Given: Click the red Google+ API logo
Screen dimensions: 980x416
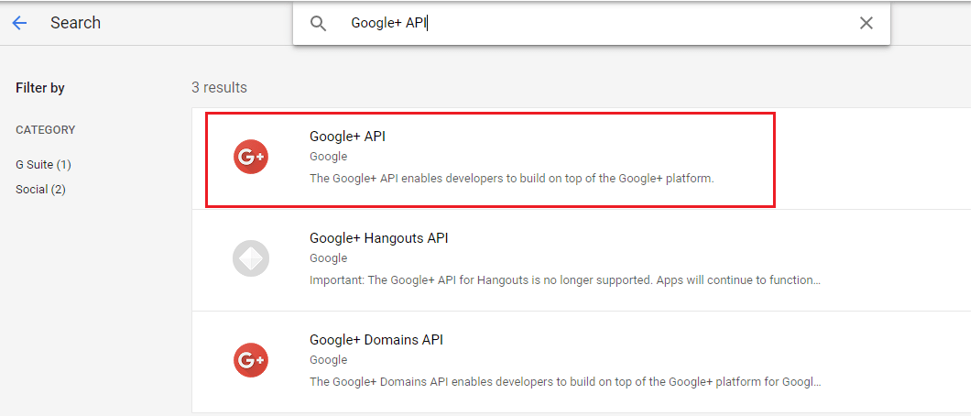Looking at the screenshot, I should (x=250, y=158).
